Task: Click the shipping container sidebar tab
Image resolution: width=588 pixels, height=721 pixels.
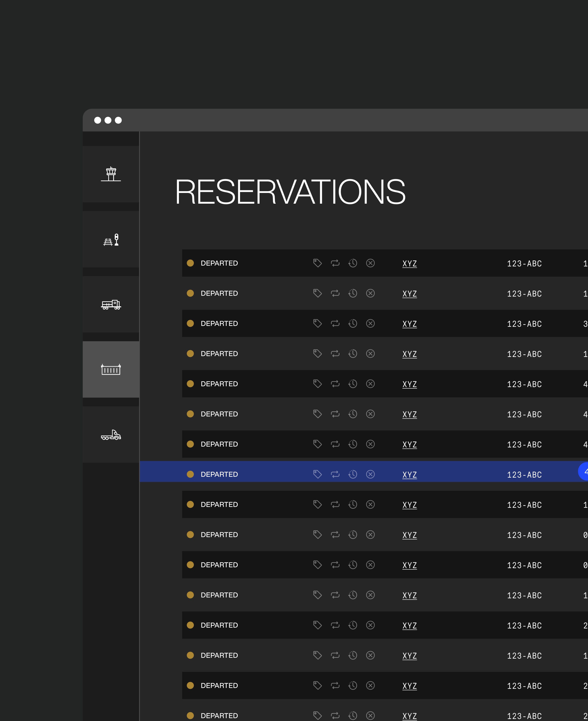Action: (111, 370)
